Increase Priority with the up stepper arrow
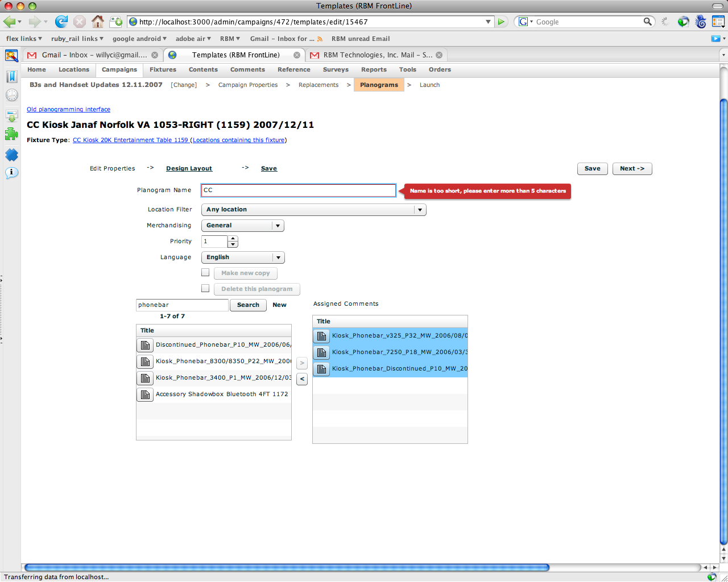 pyautogui.click(x=234, y=239)
